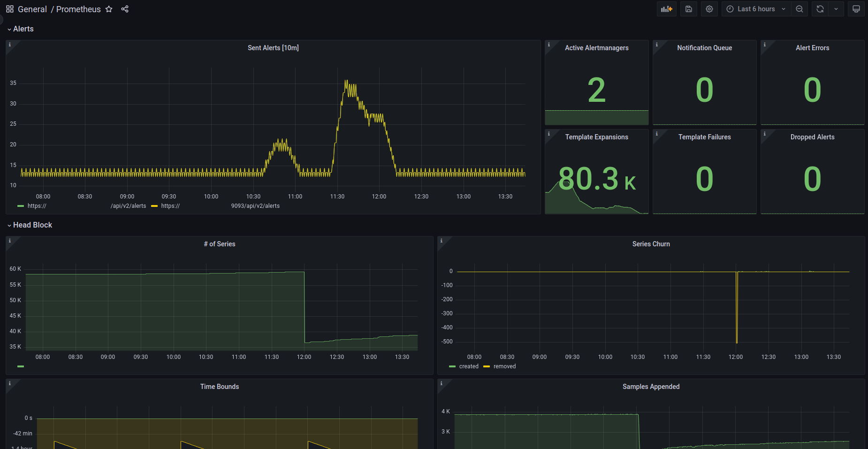Open the Last 6 hours time picker
This screenshot has height=449, width=868.
pos(756,9)
